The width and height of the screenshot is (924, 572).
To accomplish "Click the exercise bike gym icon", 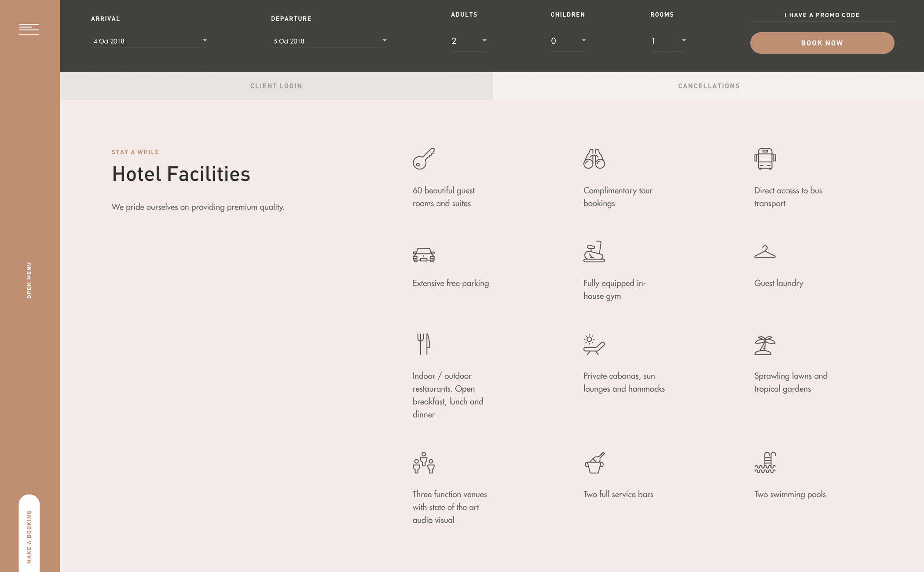I will pos(594,252).
